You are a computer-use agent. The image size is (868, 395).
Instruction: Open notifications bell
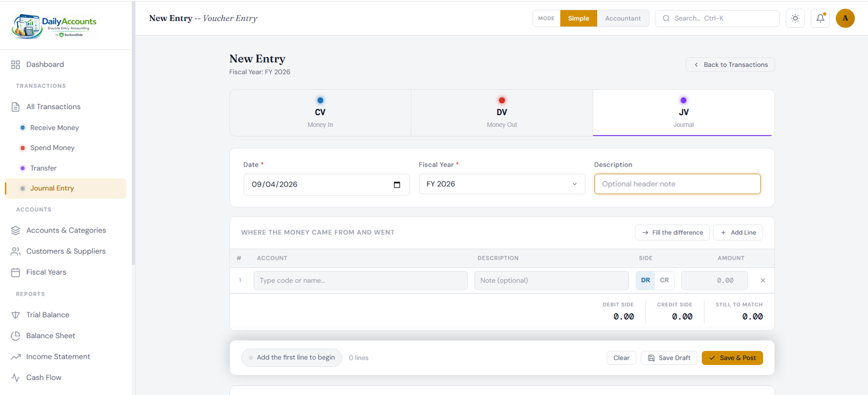[x=820, y=18]
